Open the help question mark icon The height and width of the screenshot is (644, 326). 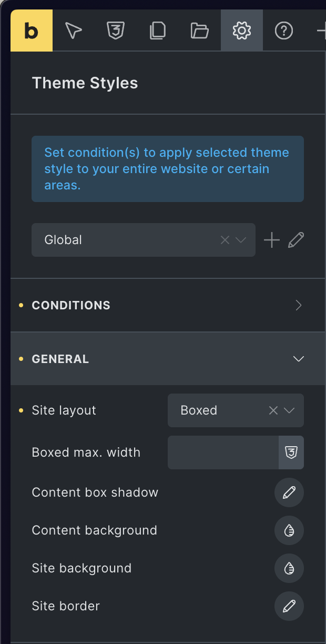(x=284, y=31)
